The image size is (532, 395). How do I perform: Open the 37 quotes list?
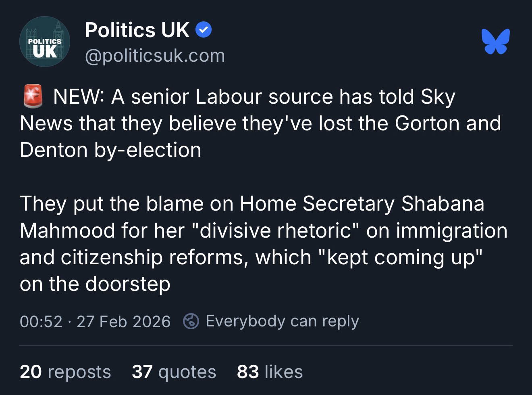pyautogui.click(x=174, y=372)
